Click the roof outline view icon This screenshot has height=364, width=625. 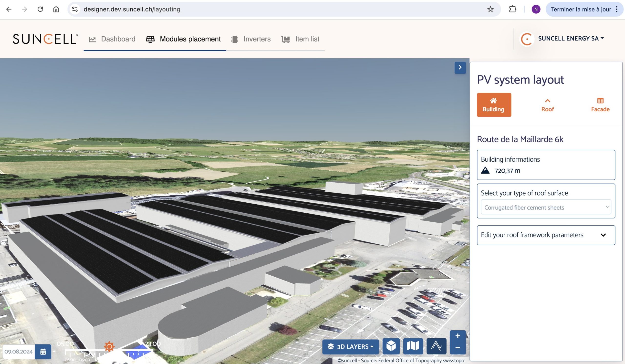(x=436, y=346)
